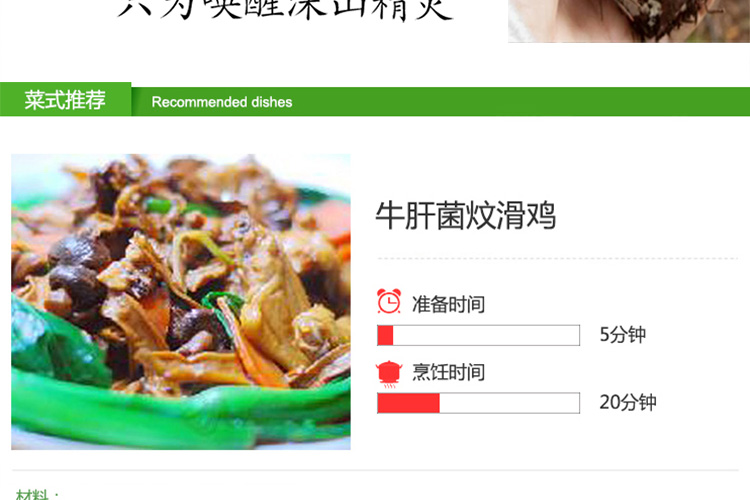Click the 准备时间 label text
750x500 pixels.
448,304
